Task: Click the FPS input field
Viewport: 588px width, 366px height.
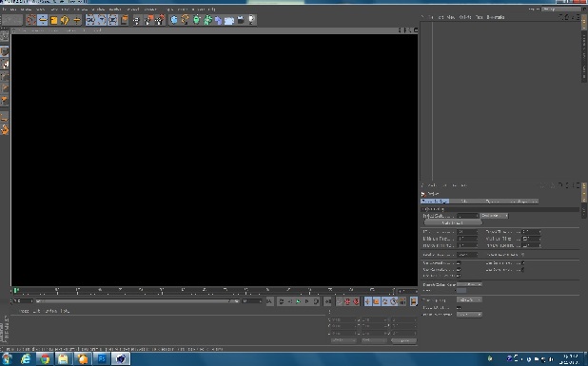Action: click(x=467, y=232)
